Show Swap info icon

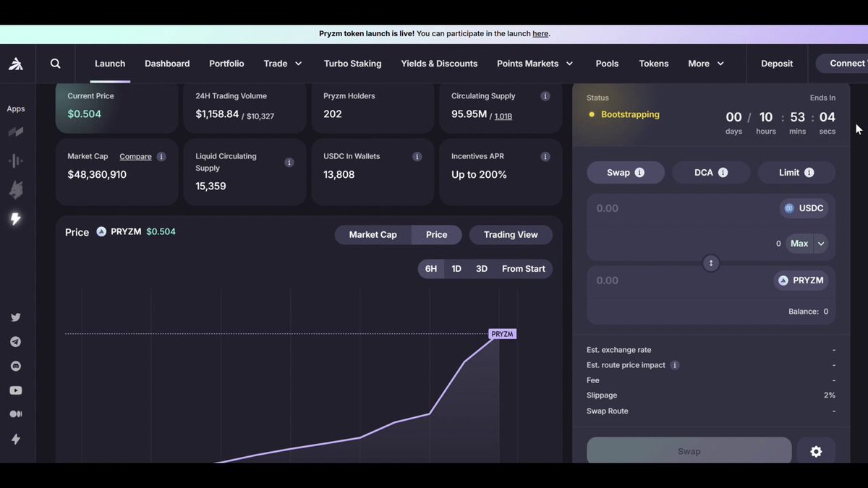point(639,173)
